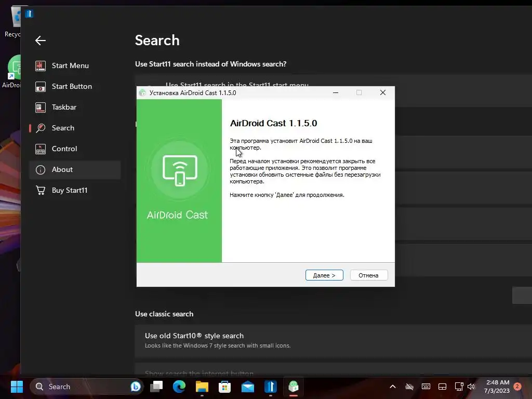Minimize the AirDroid Cast installer window
The image size is (532, 399).
click(336, 92)
